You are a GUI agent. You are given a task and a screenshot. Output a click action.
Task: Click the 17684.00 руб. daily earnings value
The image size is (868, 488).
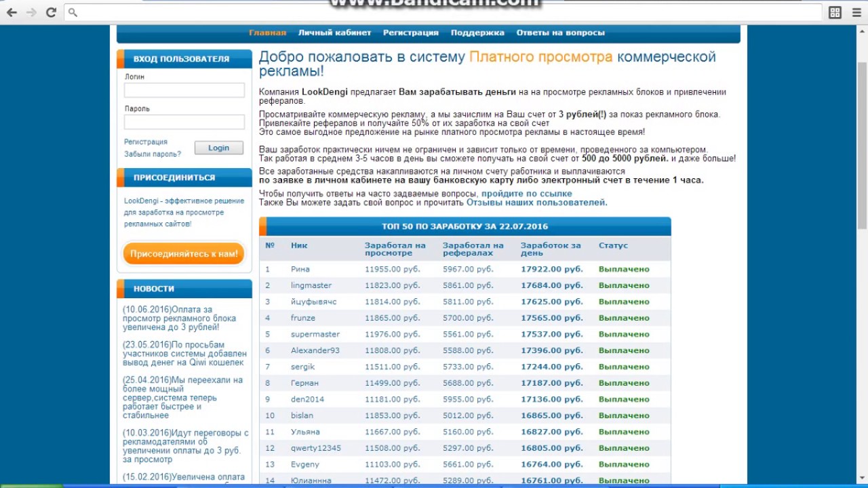coord(551,285)
